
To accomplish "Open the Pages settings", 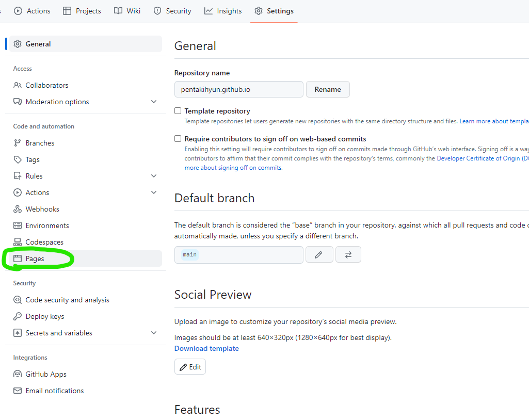I will [86, 259].
